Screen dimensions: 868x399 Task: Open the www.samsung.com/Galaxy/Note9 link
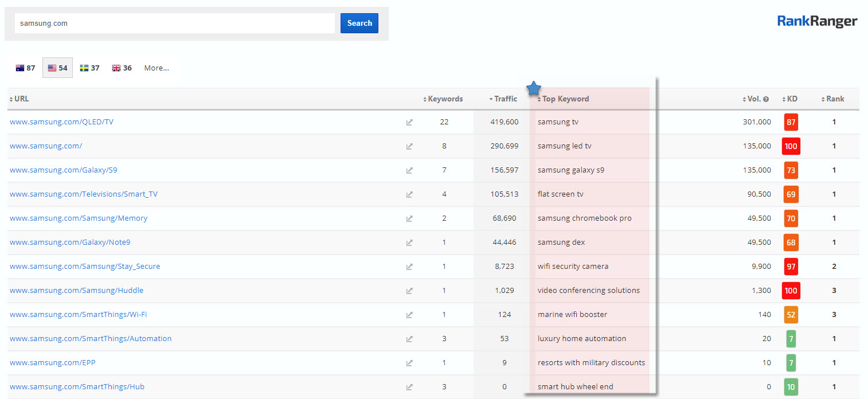70,242
